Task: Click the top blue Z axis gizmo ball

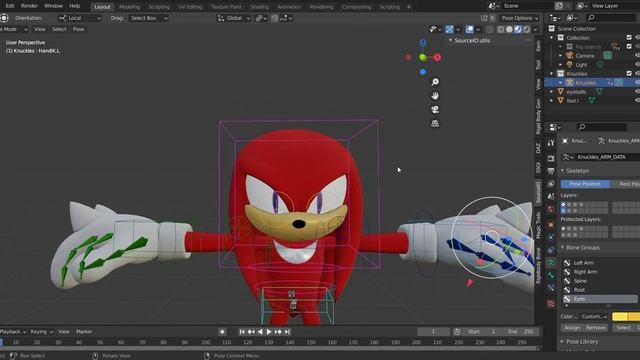Action: tap(423, 42)
